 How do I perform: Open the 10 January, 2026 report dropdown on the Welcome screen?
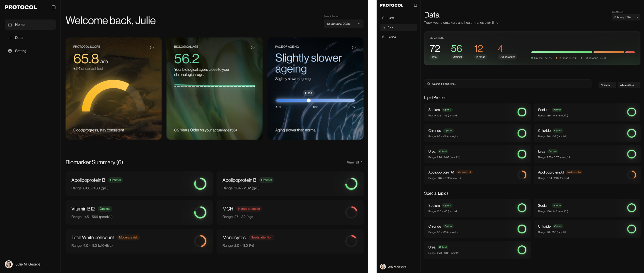tap(344, 24)
